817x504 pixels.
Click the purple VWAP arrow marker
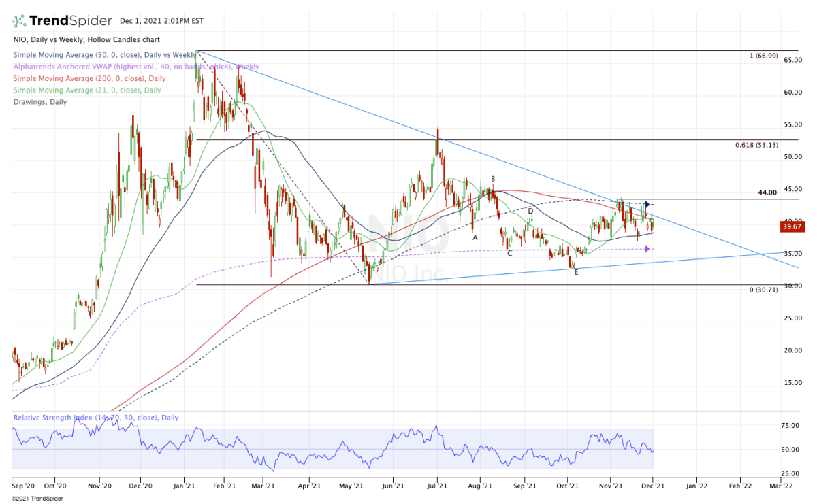pos(647,248)
